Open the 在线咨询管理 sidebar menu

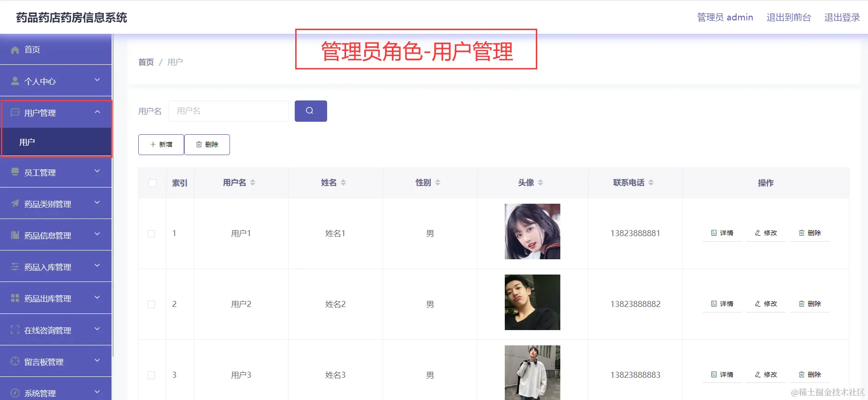56,330
